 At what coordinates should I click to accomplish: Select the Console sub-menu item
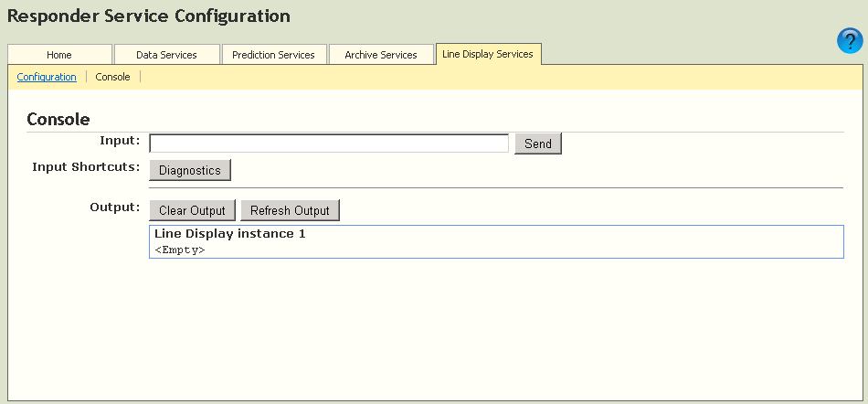112,77
